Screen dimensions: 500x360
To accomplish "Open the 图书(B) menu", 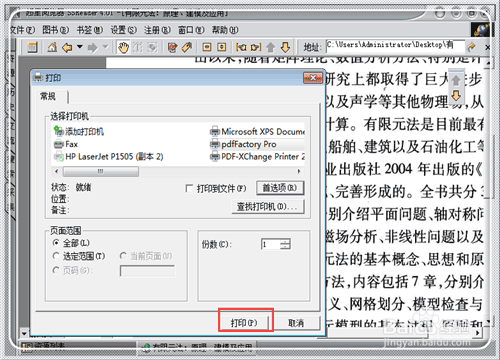I will [55, 30].
